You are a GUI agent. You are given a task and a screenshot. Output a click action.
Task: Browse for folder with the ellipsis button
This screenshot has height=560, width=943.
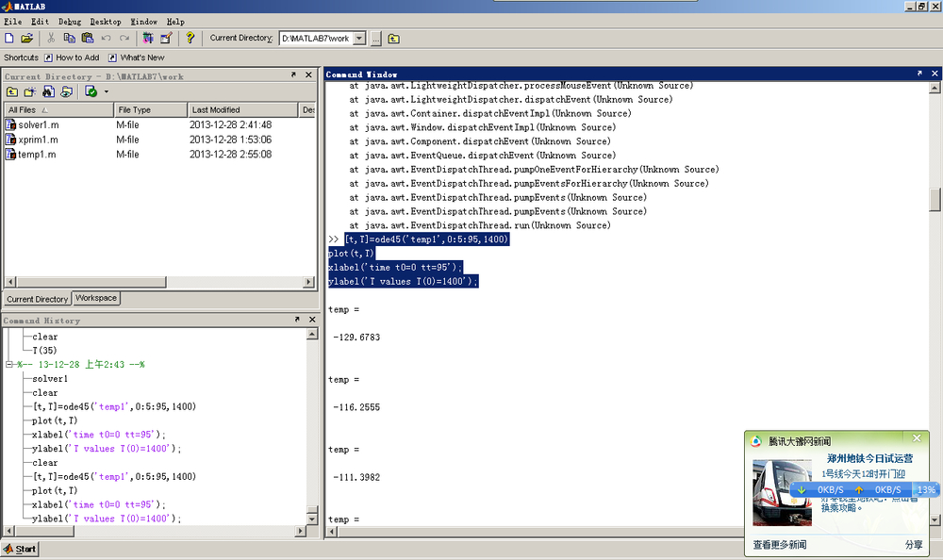point(376,39)
